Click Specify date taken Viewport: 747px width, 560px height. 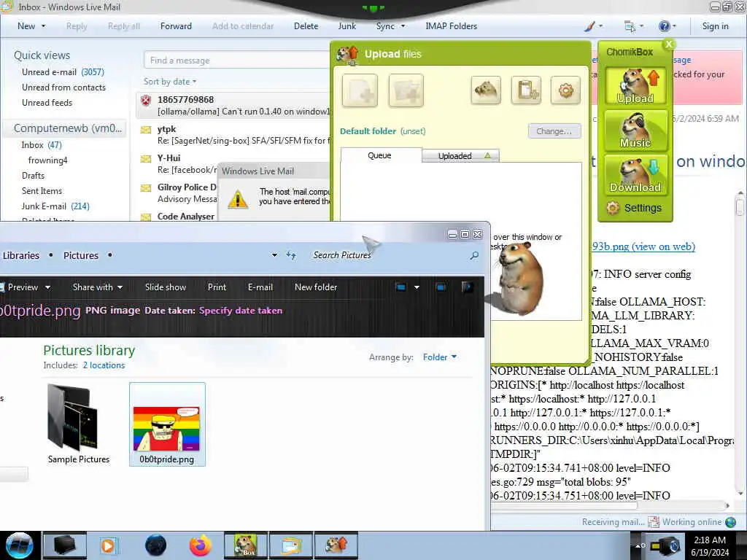point(241,311)
